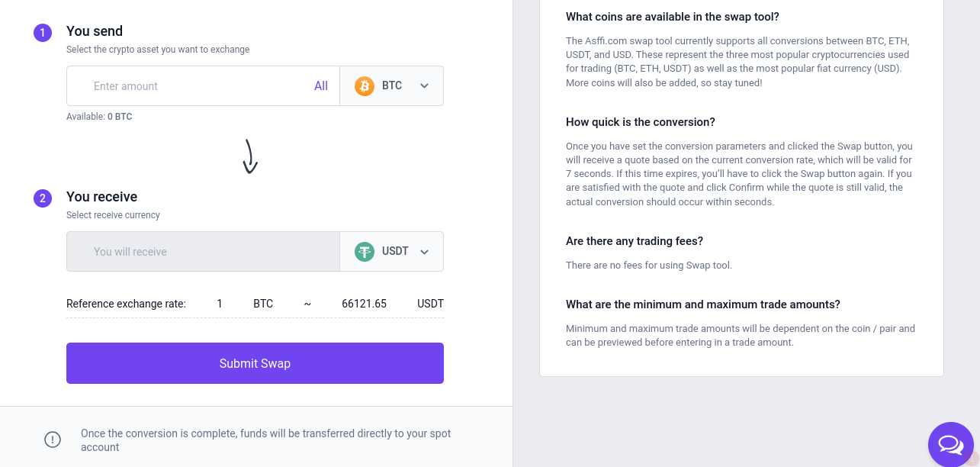The height and width of the screenshot is (467, 980).
Task: Click the green Tether USDT coin icon
Action: [x=365, y=251]
